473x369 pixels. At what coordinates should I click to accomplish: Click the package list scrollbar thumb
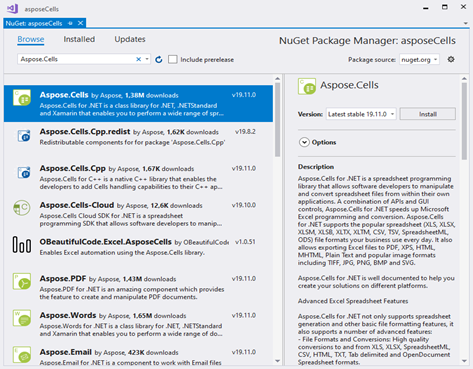(277, 119)
